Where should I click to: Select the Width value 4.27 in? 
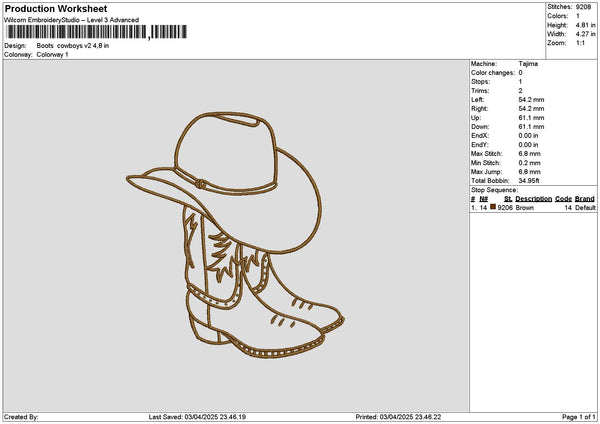point(585,34)
